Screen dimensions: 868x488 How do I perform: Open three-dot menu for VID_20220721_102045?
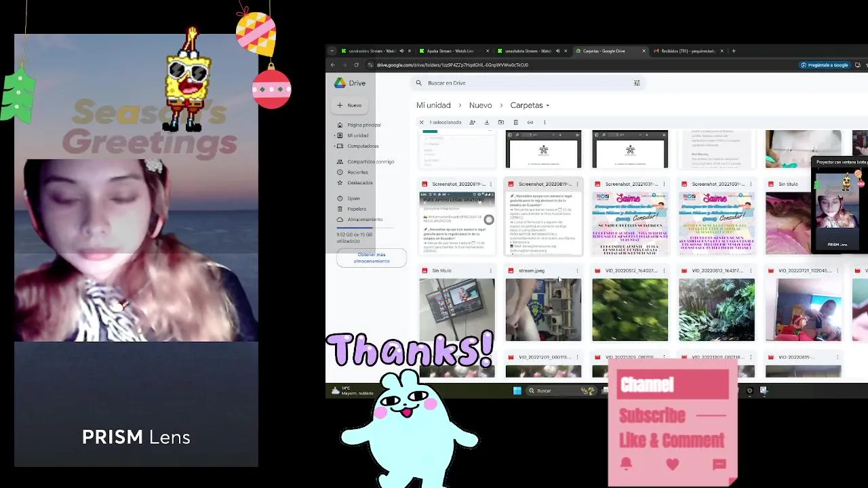pos(837,270)
